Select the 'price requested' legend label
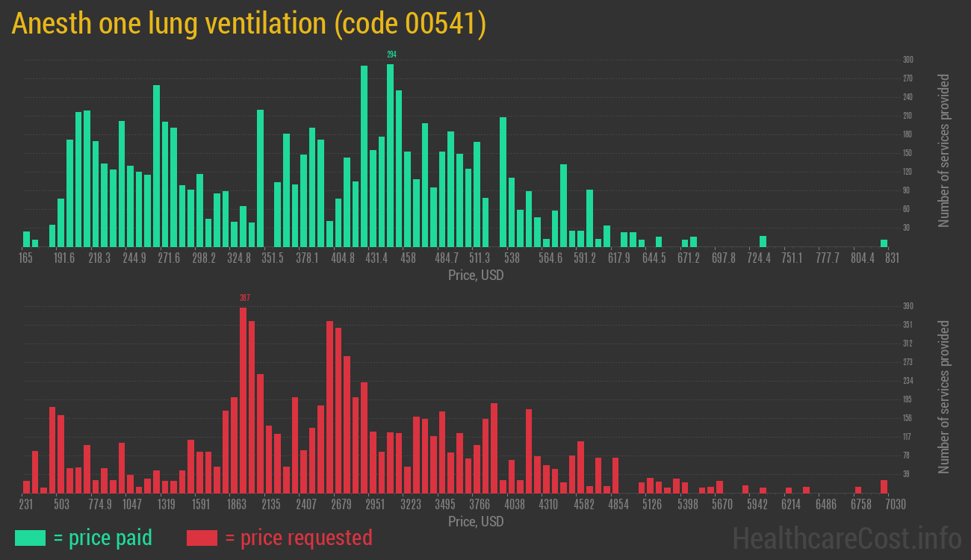Viewport: 971px width, 560px height. 298,538
